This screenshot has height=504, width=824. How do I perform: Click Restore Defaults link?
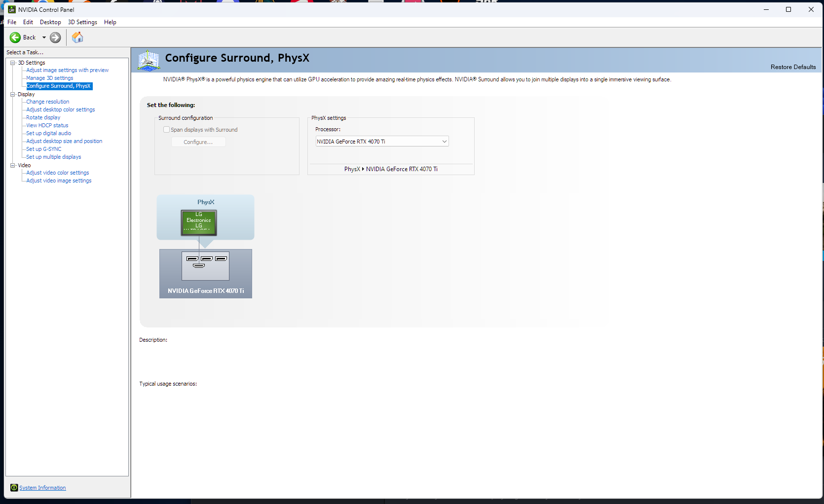click(x=793, y=67)
